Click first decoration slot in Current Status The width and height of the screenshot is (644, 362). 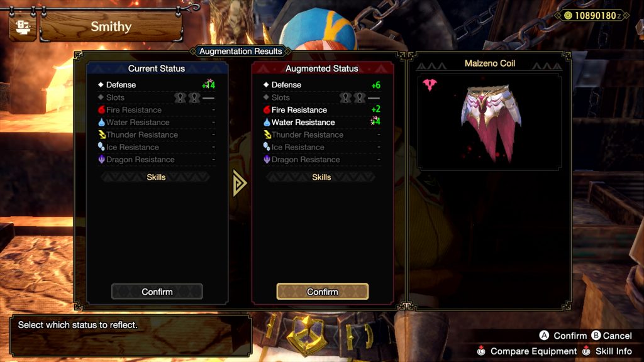pos(180,97)
